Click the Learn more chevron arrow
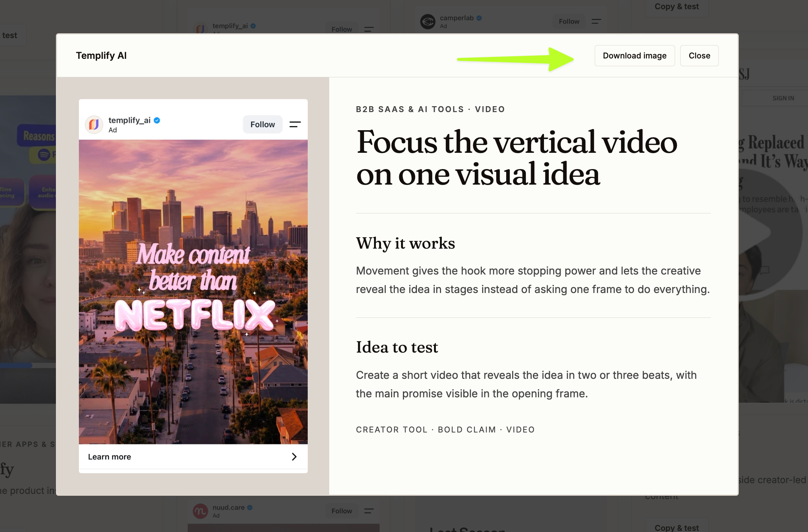This screenshot has height=532, width=808. [x=294, y=457]
